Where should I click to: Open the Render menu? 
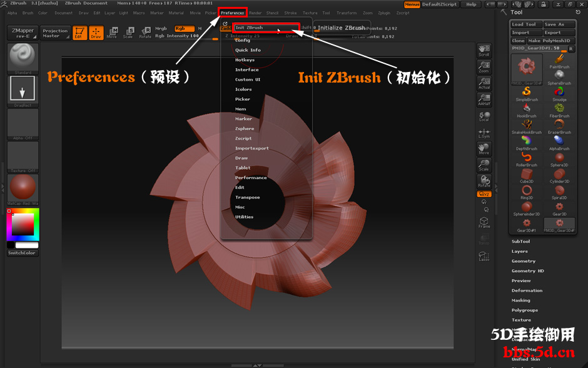click(x=255, y=13)
